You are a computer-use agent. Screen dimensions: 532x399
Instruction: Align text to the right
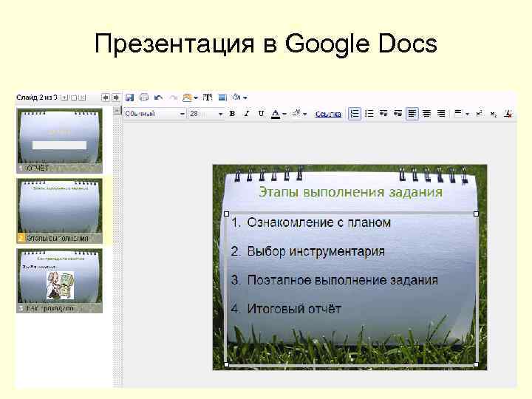[441, 114]
